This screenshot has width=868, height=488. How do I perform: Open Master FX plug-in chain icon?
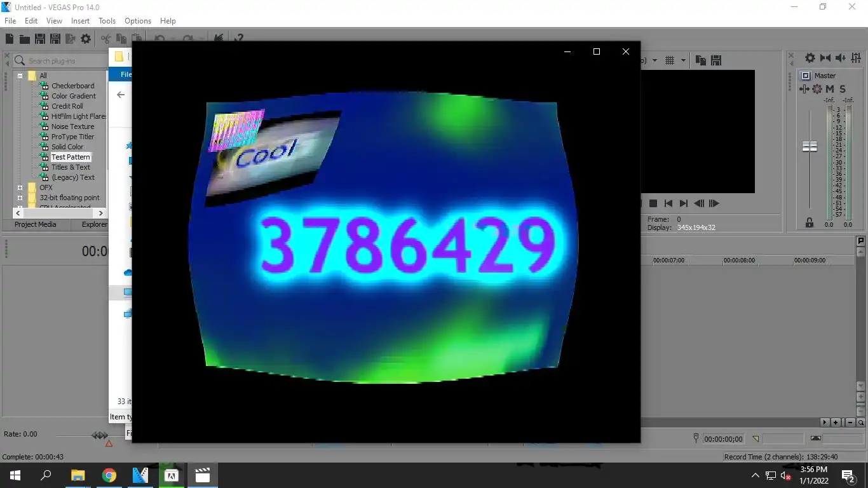pos(804,89)
